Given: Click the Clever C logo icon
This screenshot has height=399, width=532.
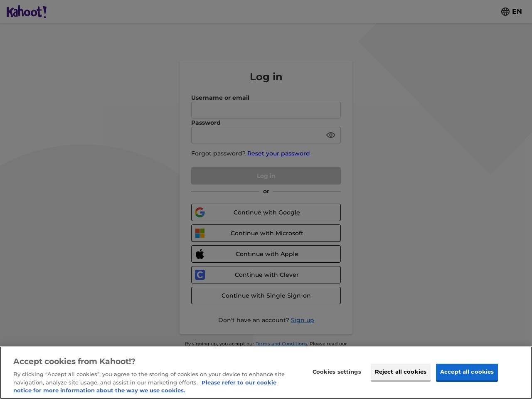Looking at the screenshot, I should 200,275.
